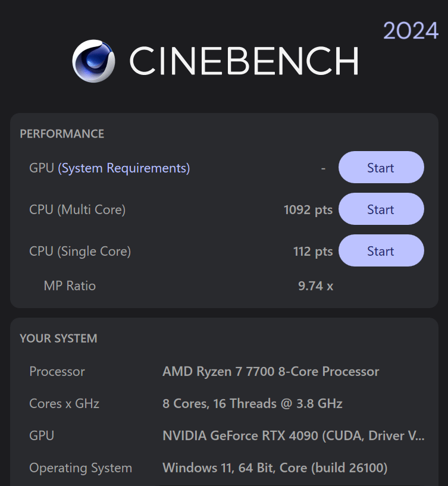
Task: Select the YOUR SYSTEM section header
Action: click(58, 338)
